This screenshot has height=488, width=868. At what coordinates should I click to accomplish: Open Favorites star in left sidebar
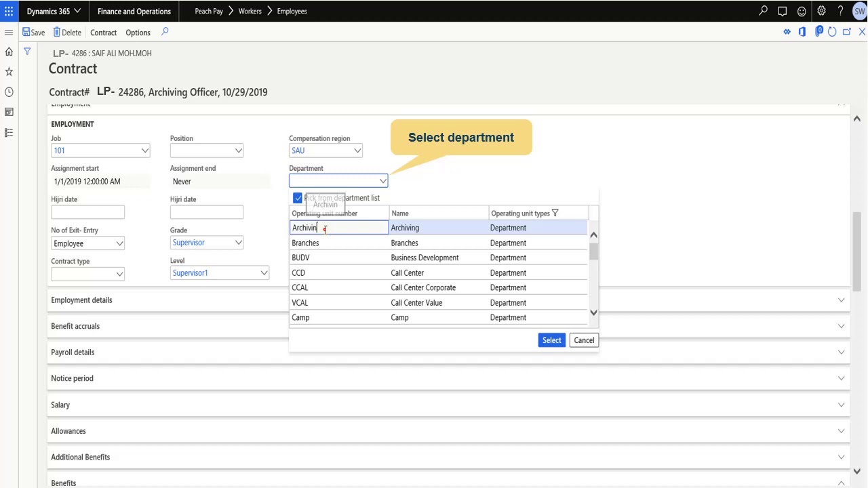(x=9, y=72)
